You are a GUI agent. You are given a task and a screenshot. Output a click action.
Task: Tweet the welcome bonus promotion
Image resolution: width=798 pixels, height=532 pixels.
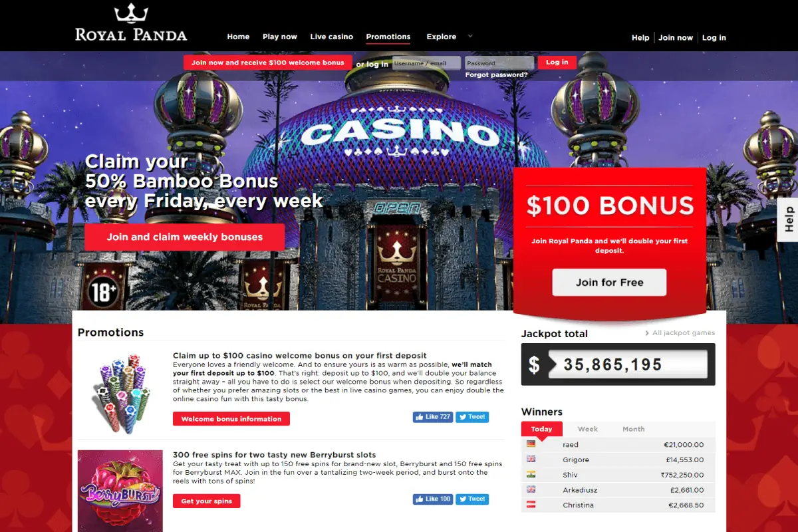tap(472, 417)
